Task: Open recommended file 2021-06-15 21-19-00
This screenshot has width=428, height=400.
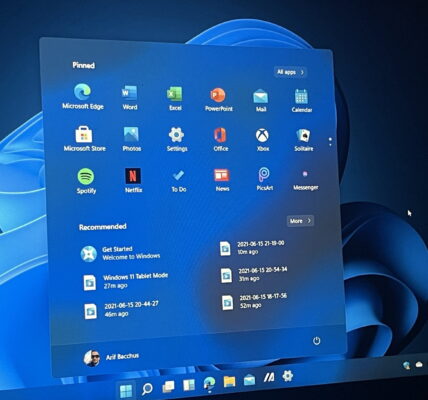Action: click(252, 248)
